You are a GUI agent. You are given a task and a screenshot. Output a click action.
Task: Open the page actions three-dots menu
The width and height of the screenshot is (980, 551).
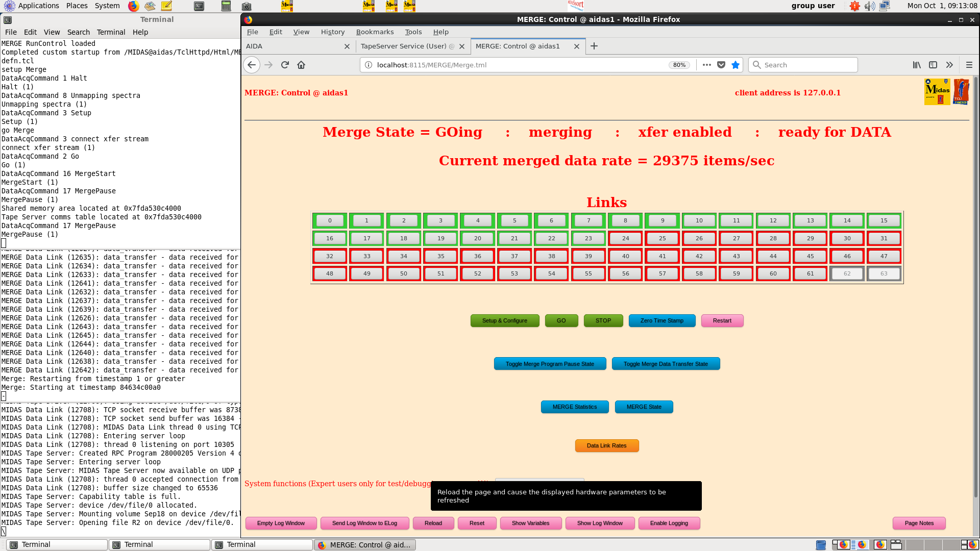(706, 65)
